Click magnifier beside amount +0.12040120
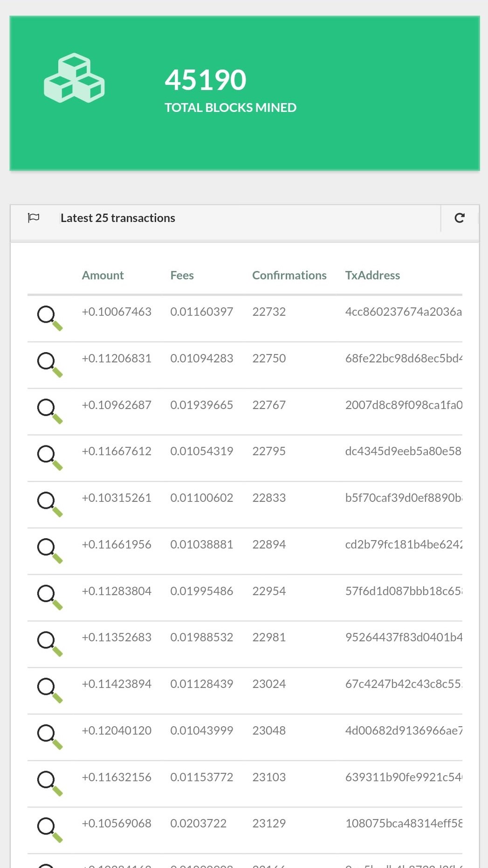Viewport: 488px width, 868px height. [49, 736]
